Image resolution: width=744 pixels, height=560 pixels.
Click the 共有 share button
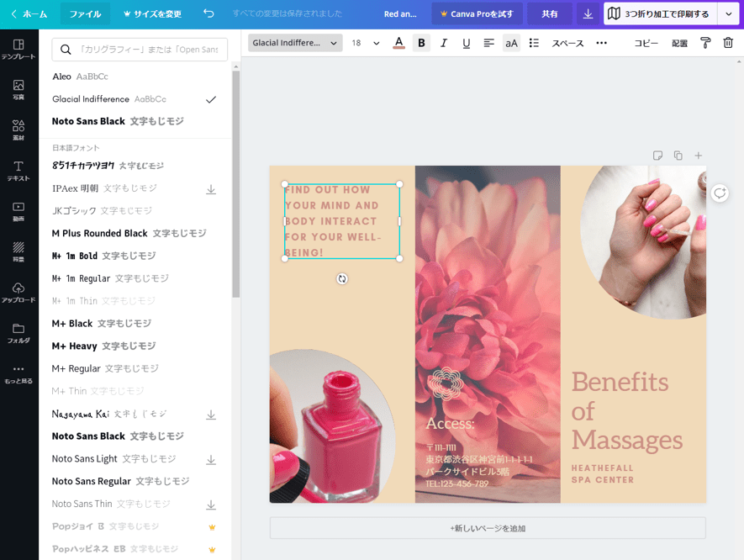click(549, 14)
